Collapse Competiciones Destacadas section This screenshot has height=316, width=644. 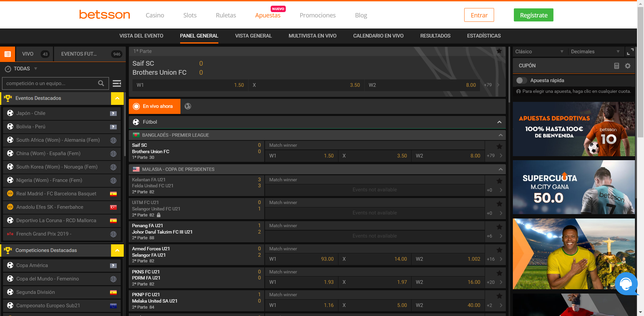(117, 250)
